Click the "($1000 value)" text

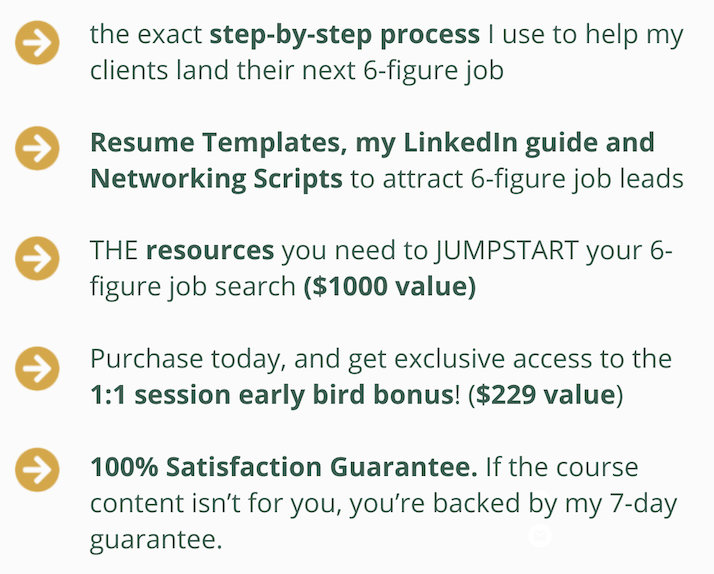pyautogui.click(x=390, y=287)
